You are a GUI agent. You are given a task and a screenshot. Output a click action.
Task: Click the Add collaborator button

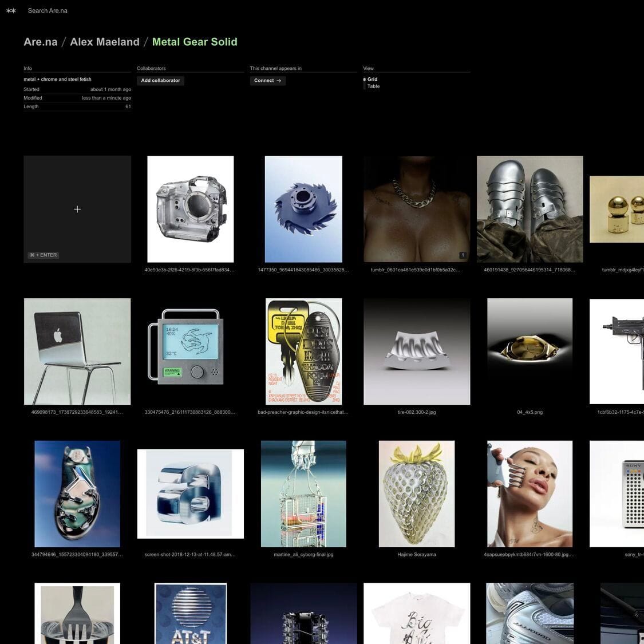[x=161, y=81]
